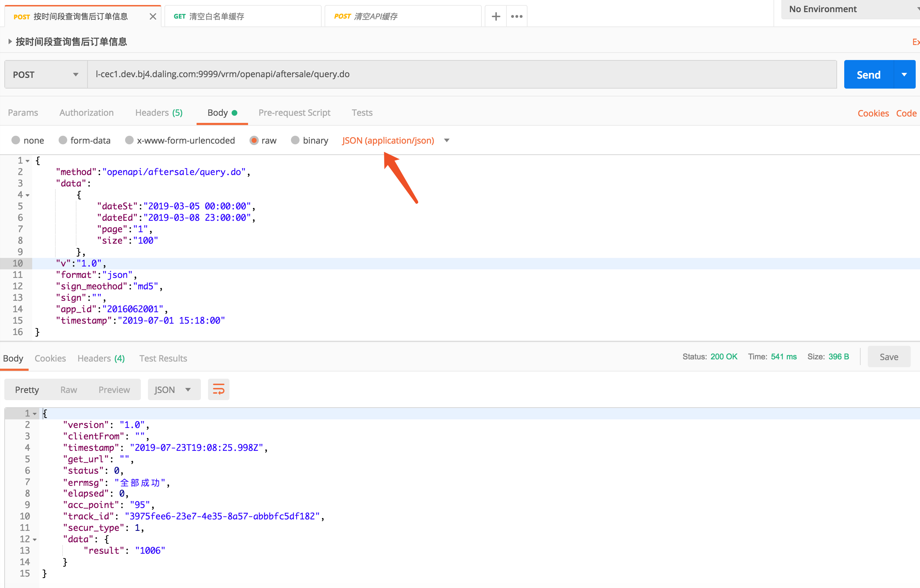The height and width of the screenshot is (588, 920).
Task: Click the blue Send button
Action: click(869, 74)
